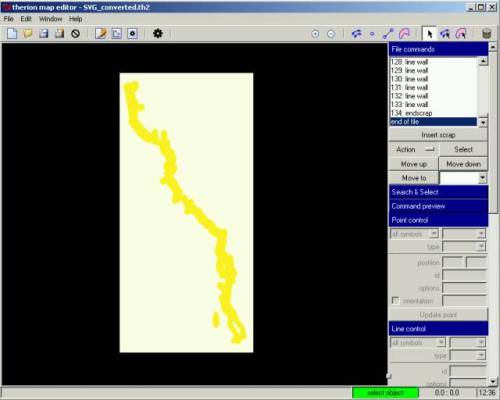Open the Line control type dropdown
This screenshot has width=500, height=400.
(x=481, y=356)
